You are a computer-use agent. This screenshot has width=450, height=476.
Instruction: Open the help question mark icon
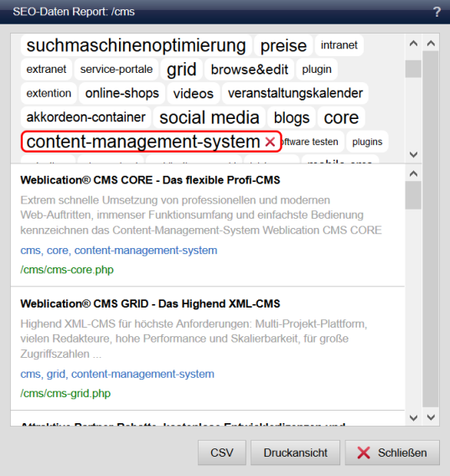point(437,12)
